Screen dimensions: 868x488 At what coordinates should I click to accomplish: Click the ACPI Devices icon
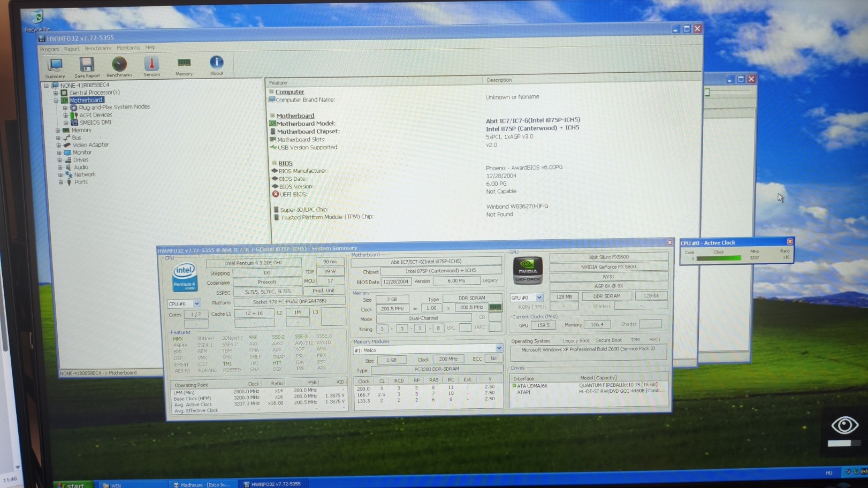74,116
